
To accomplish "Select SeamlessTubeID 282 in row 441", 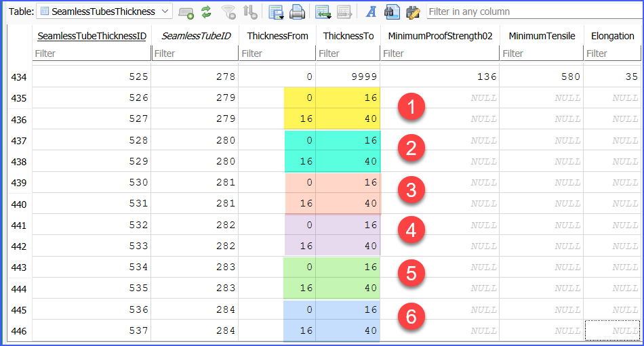I will click(x=195, y=225).
